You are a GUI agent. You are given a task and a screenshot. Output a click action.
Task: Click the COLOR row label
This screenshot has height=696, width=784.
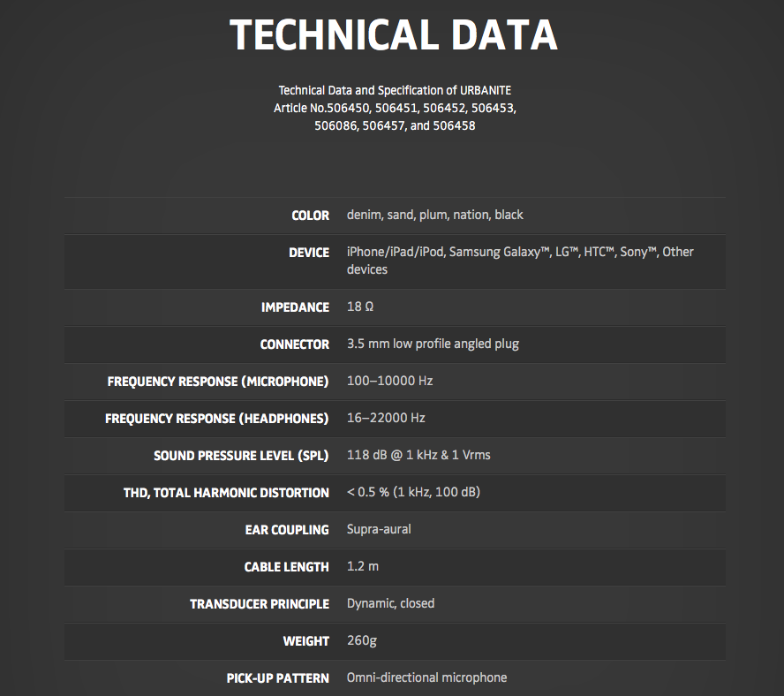[x=310, y=216]
